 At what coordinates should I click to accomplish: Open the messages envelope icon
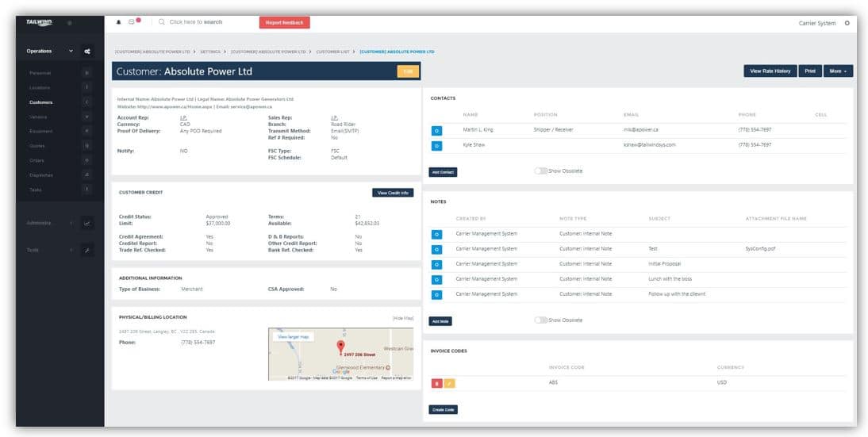click(133, 22)
